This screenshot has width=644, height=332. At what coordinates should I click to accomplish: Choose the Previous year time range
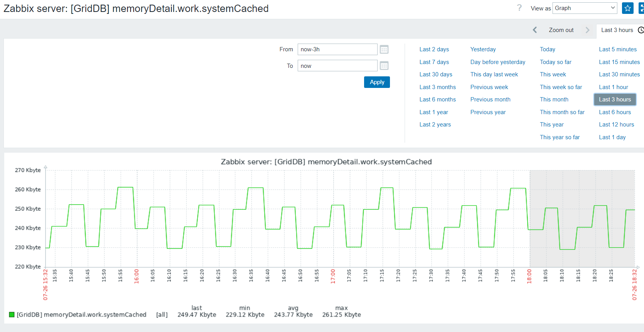488,112
